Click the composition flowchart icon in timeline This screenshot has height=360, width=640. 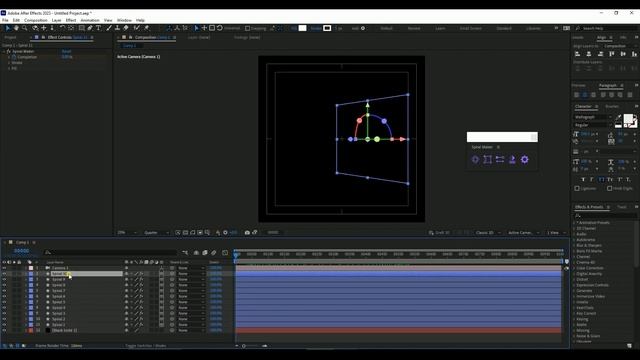click(185, 253)
